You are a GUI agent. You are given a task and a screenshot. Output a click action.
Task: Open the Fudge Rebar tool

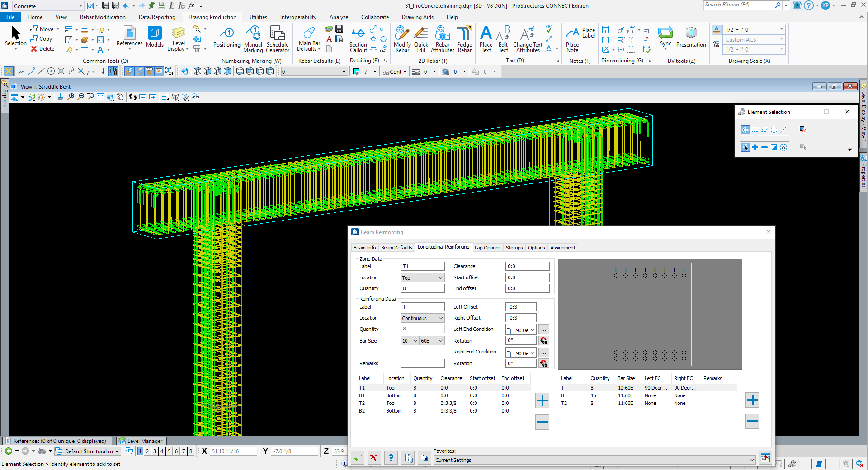(464, 39)
